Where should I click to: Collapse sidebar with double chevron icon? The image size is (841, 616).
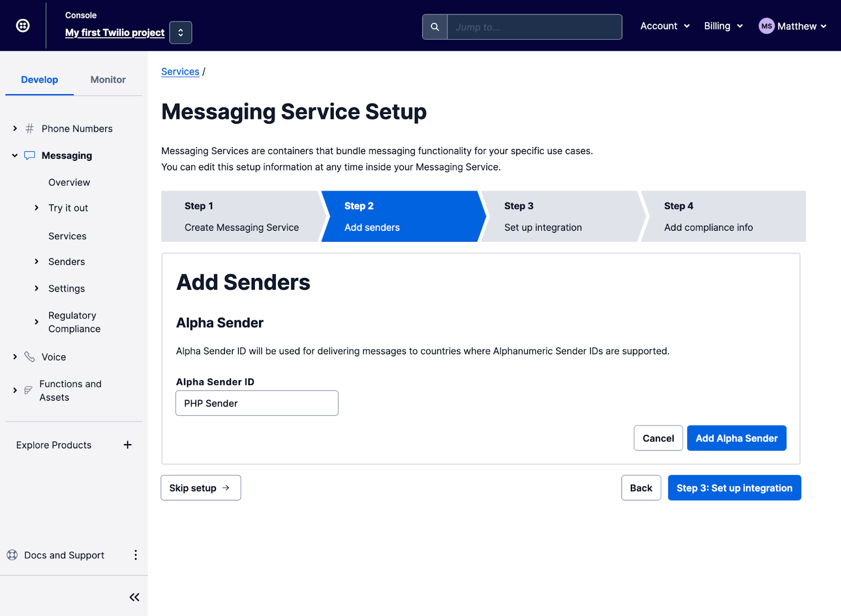point(135,597)
